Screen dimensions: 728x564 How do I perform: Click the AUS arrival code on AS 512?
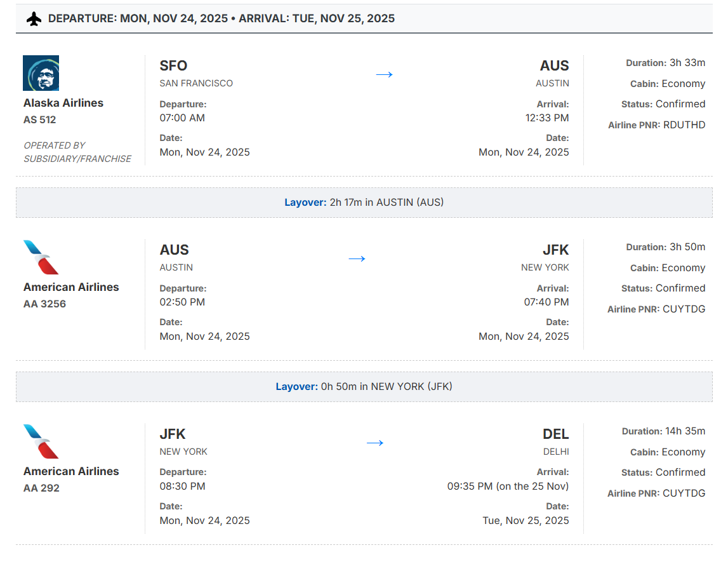coord(554,65)
